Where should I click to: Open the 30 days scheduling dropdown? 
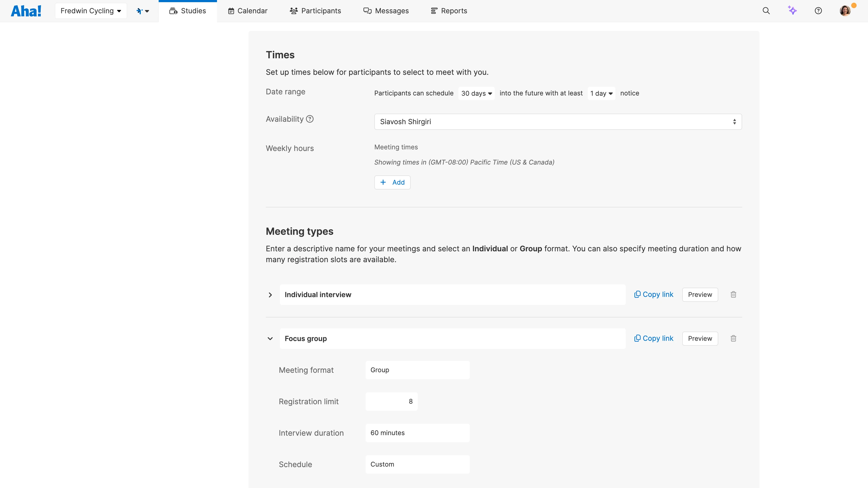tap(476, 93)
